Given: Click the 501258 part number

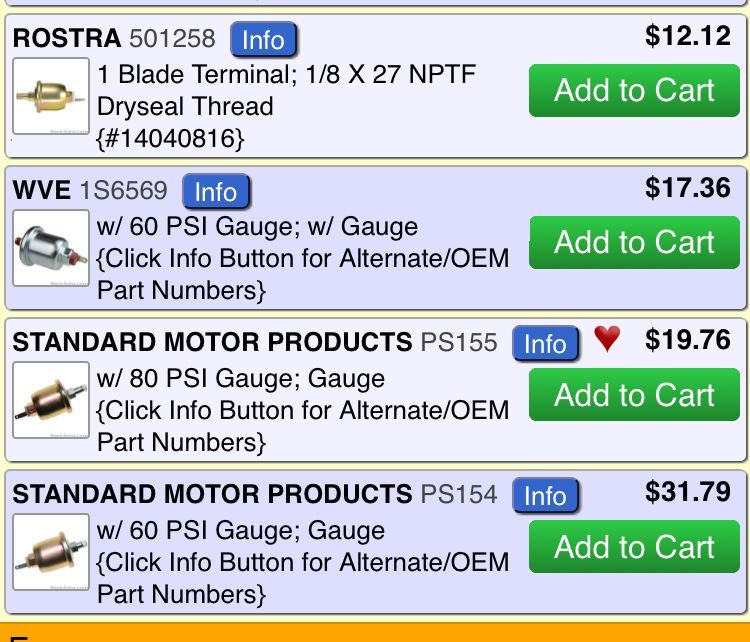Looking at the screenshot, I should point(172,39).
